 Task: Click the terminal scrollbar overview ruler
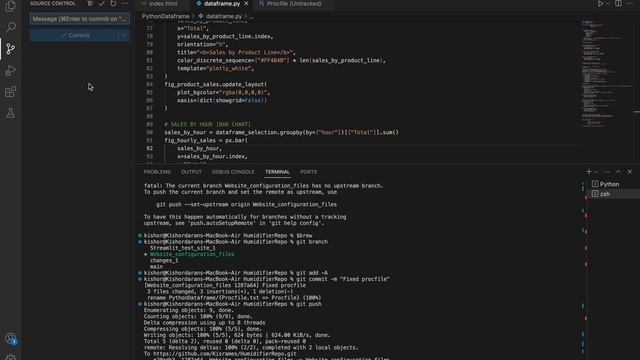[x=584, y=269]
